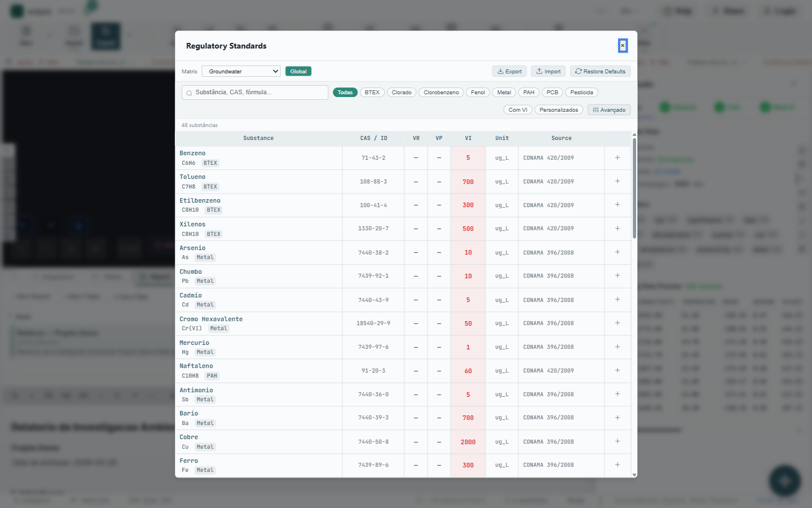Click the BTEX tag under Tolueno
812x508 pixels.
pyautogui.click(x=210, y=187)
